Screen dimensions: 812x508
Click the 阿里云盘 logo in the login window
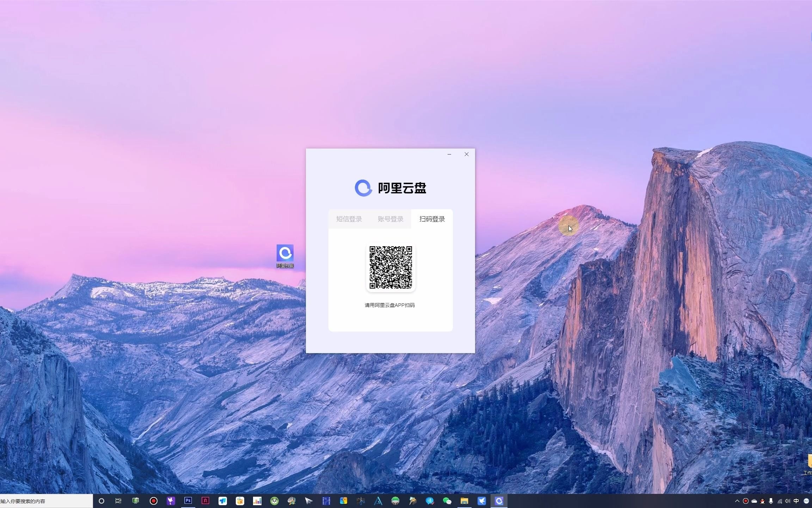coord(390,188)
